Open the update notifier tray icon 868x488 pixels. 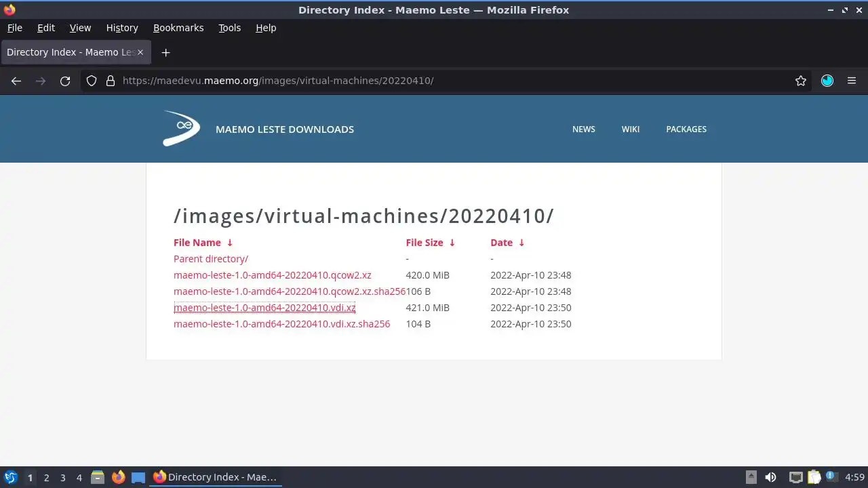coord(831,477)
